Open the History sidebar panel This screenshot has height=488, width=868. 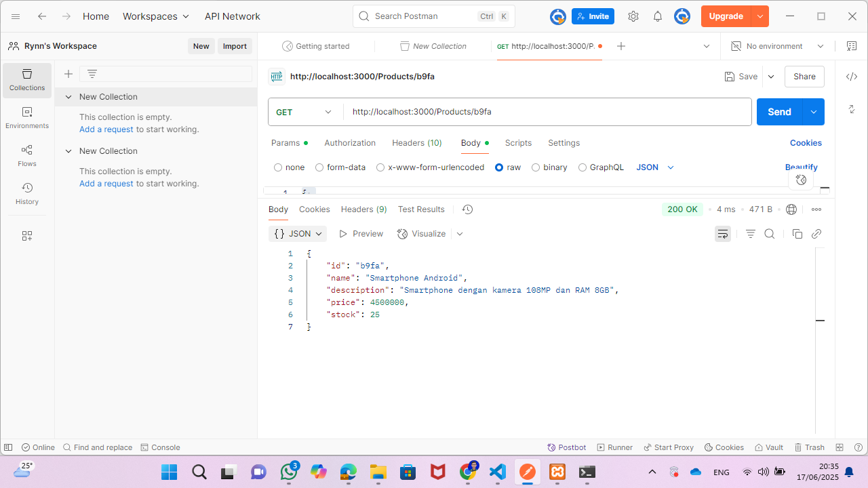point(27,193)
